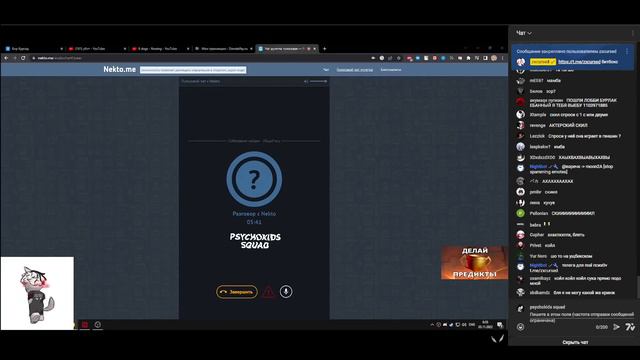Hide chat with Скрыть чат button
This screenshot has height=360, width=640.
[x=575, y=342]
